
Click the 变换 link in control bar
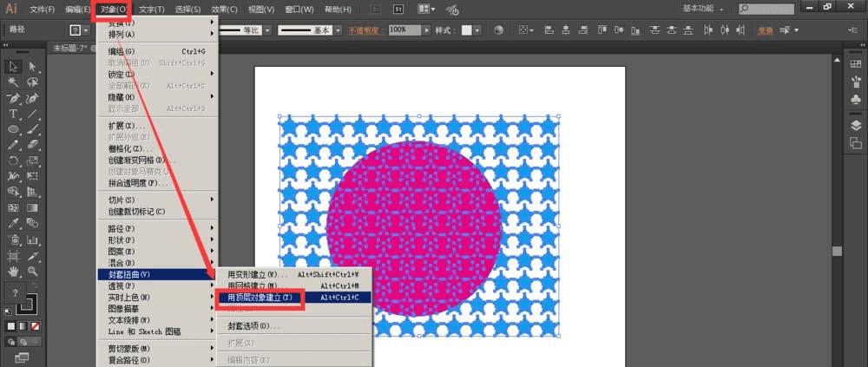766,30
